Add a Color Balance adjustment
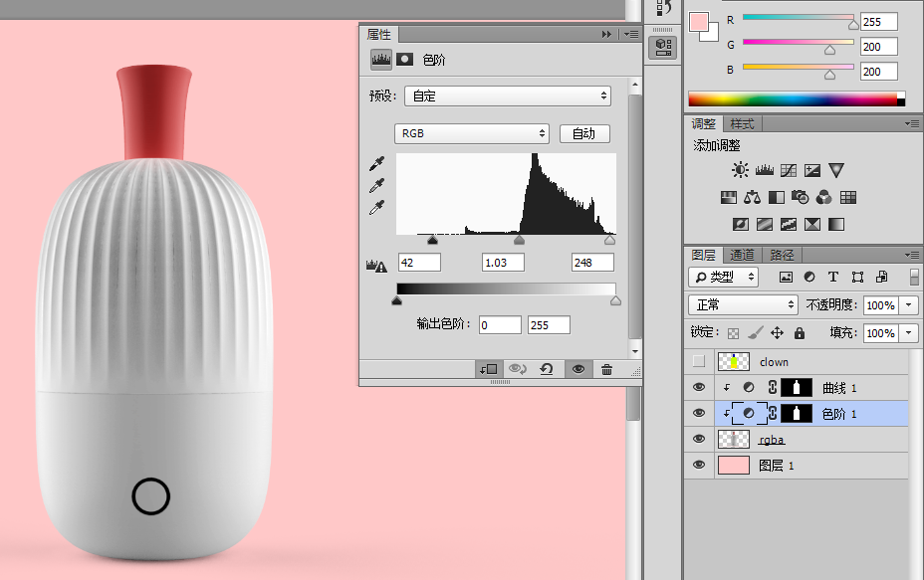The image size is (924, 580). click(x=752, y=197)
